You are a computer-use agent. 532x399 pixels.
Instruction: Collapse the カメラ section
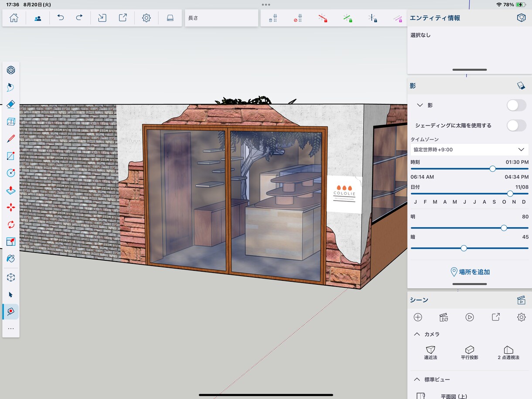tap(417, 334)
